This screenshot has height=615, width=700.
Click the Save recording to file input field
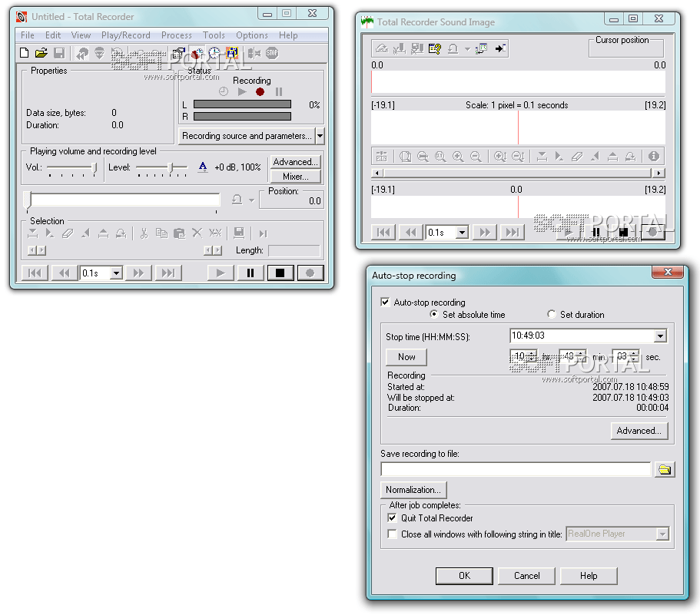pyautogui.click(x=516, y=469)
